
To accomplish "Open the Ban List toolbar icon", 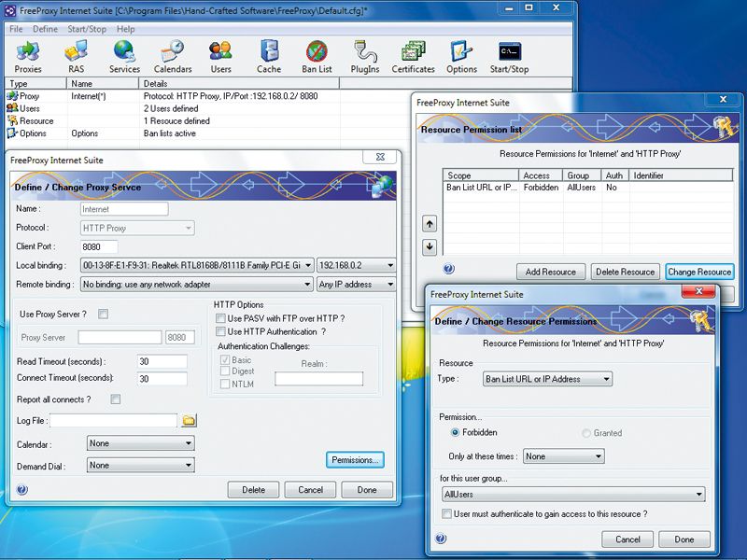I will [317, 57].
